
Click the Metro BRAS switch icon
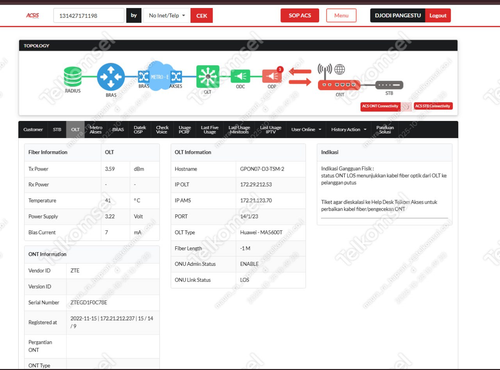point(143,77)
